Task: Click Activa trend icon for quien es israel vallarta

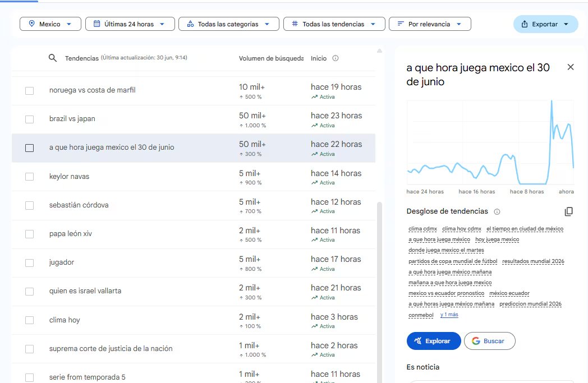Action: click(314, 298)
